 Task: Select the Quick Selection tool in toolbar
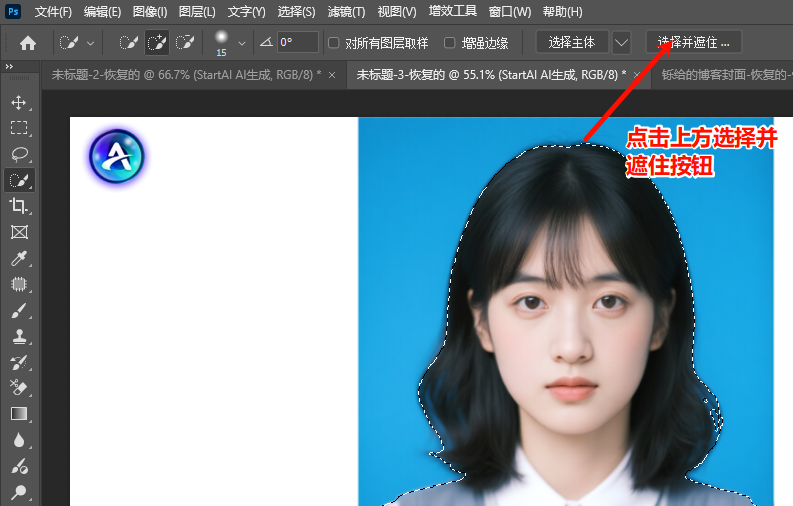coord(19,180)
